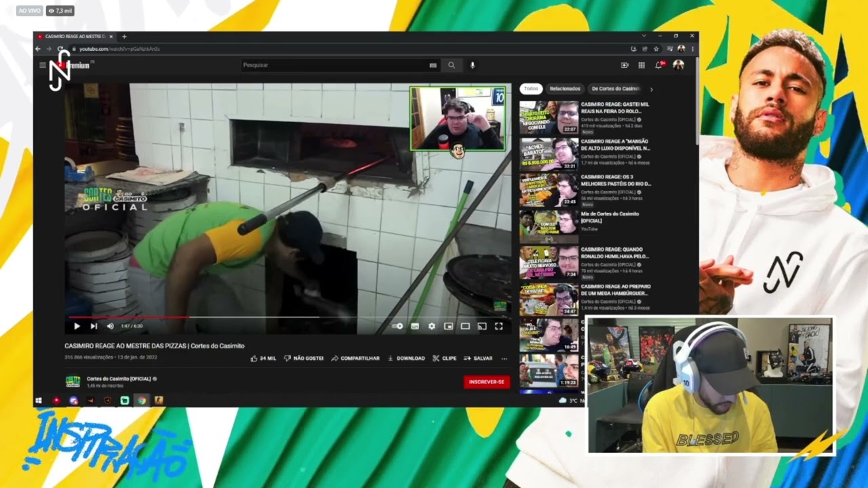Enter fullscreen mode
Image resolution: width=868 pixels, height=488 pixels.
pos(498,326)
